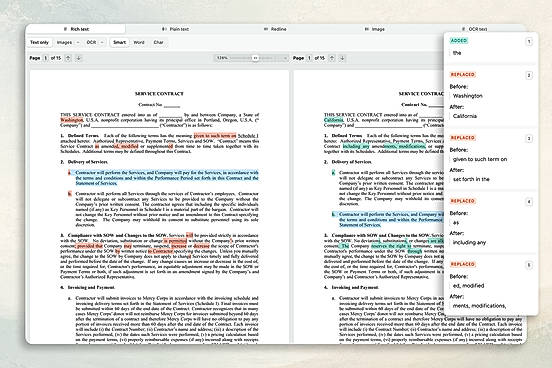Screen dimensions: 552x368
Task: Go to previous page in left pane
Action: point(68,58)
